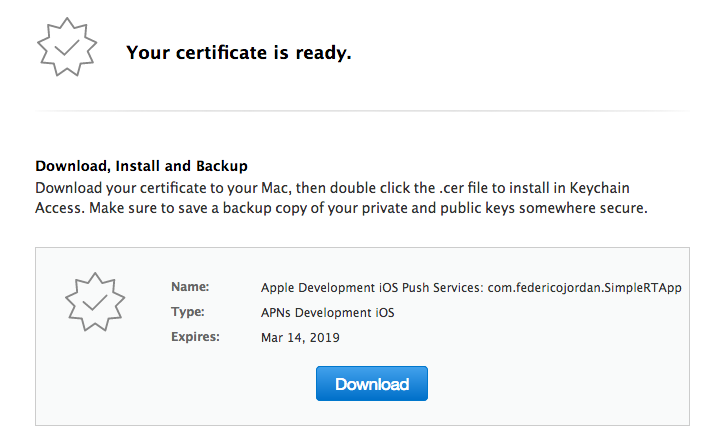The width and height of the screenshot is (720, 444).
Task: Click the Name label in certificate details
Action: tap(190, 287)
